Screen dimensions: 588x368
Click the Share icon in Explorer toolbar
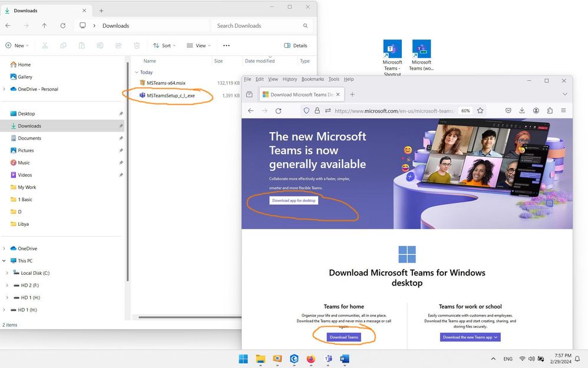tap(118, 45)
